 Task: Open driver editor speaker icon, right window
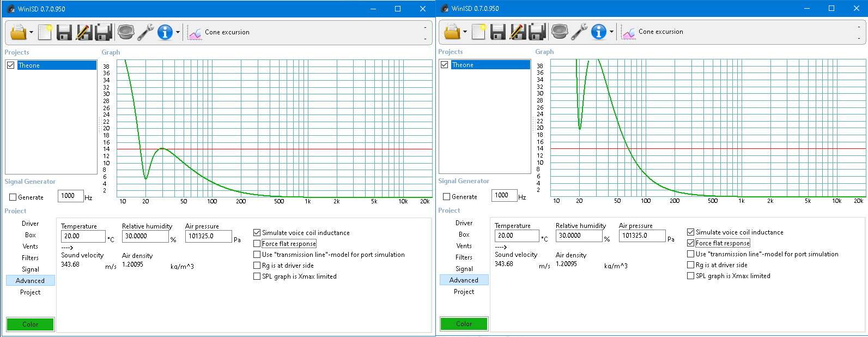[x=560, y=32]
